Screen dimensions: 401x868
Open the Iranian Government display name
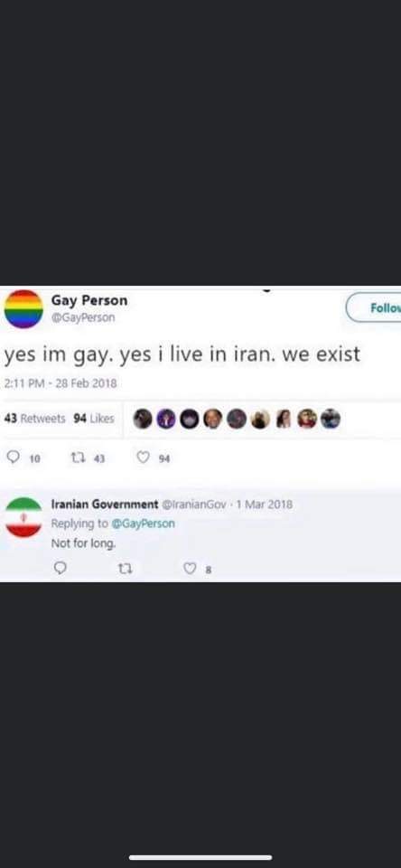tap(105, 505)
